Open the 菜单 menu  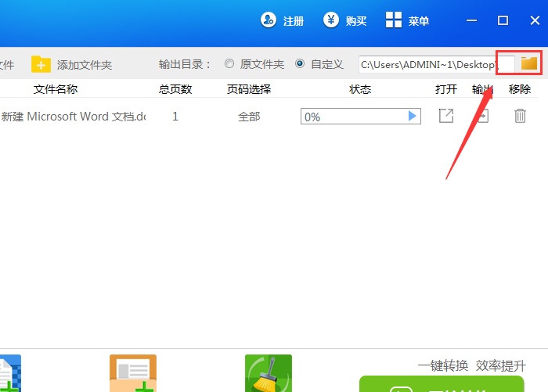point(408,21)
